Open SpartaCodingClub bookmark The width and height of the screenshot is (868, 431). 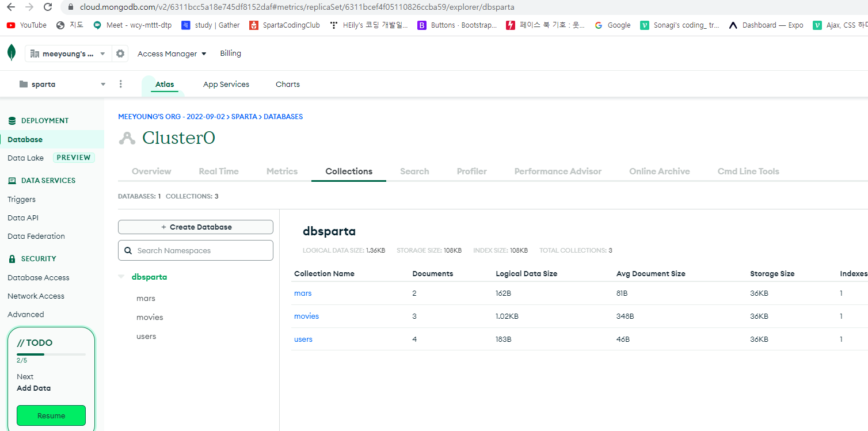click(x=284, y=25)
